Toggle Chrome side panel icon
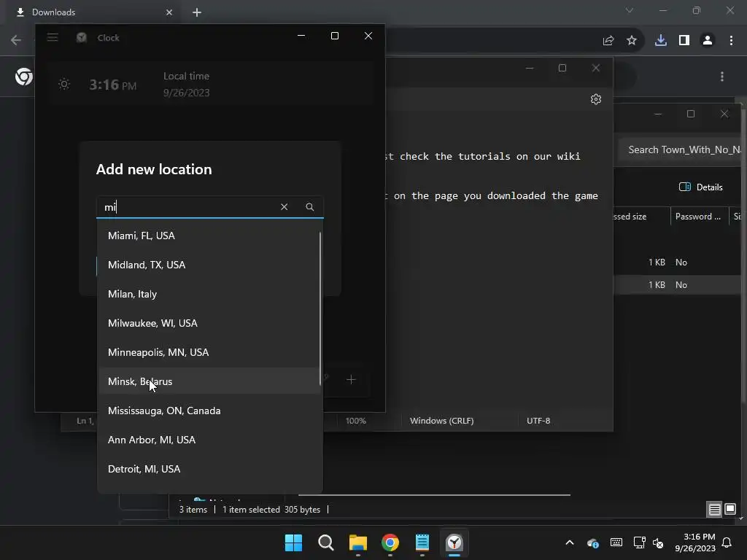This screenshot has width=747, height=560. click(684, 41)
